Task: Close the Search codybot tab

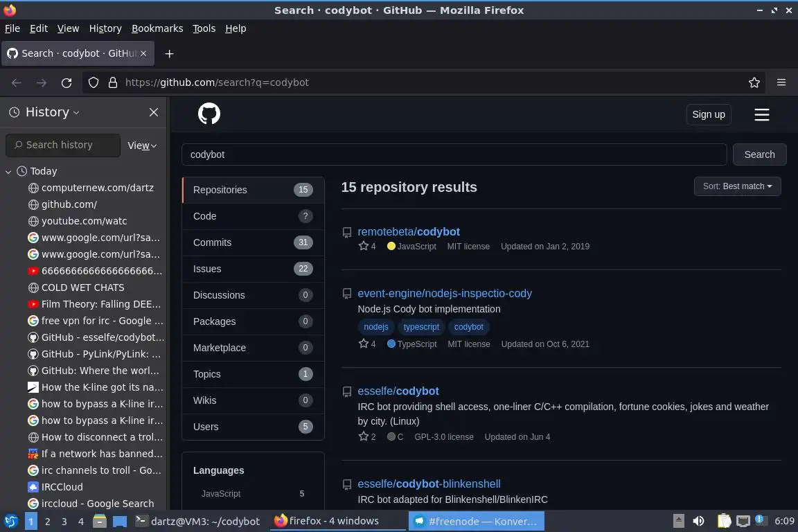Action: 143,53
